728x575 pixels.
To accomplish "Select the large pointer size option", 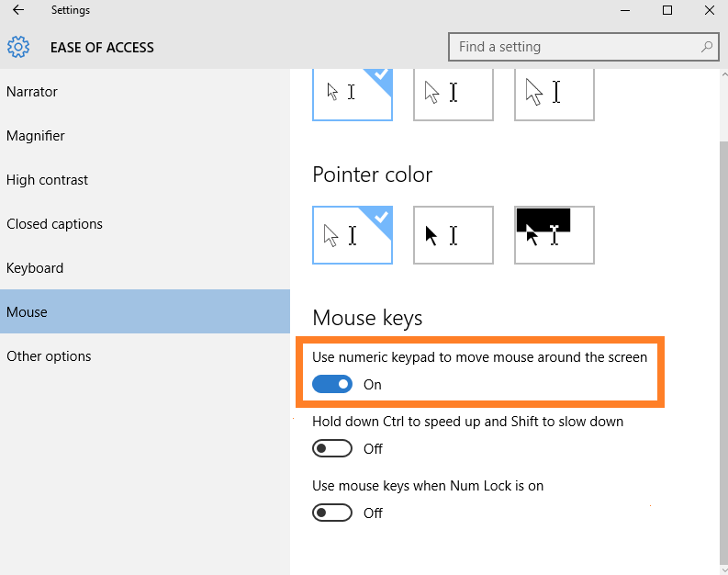I will point(554,94).
